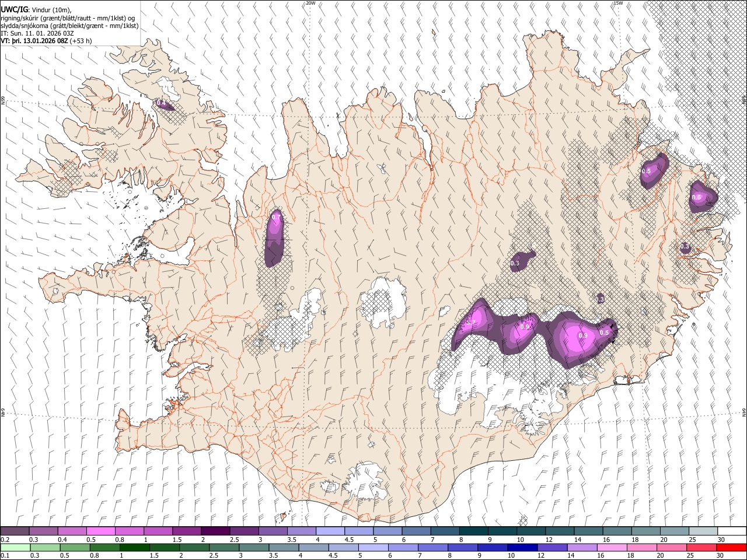
Task: Pick the dark plum 0.2 legend swatch
Action: 15,531
